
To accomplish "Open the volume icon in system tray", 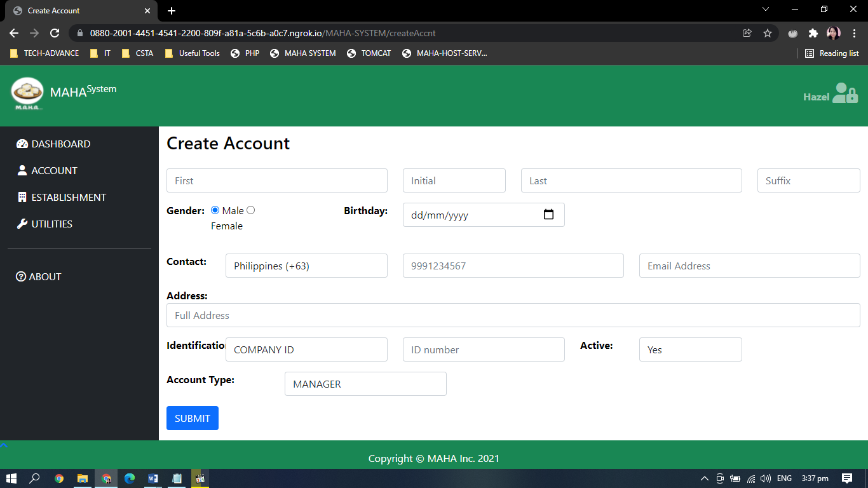I will (766, 478).
